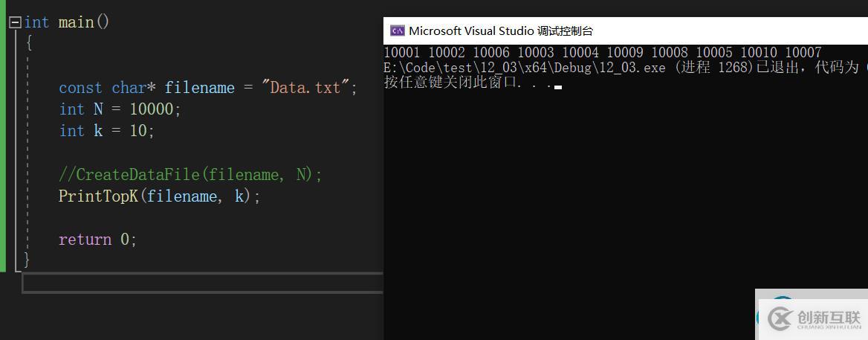The width and height of the screenshot is (868, 340).
Task: Click the first output number 10001
Action: point(402,53)
